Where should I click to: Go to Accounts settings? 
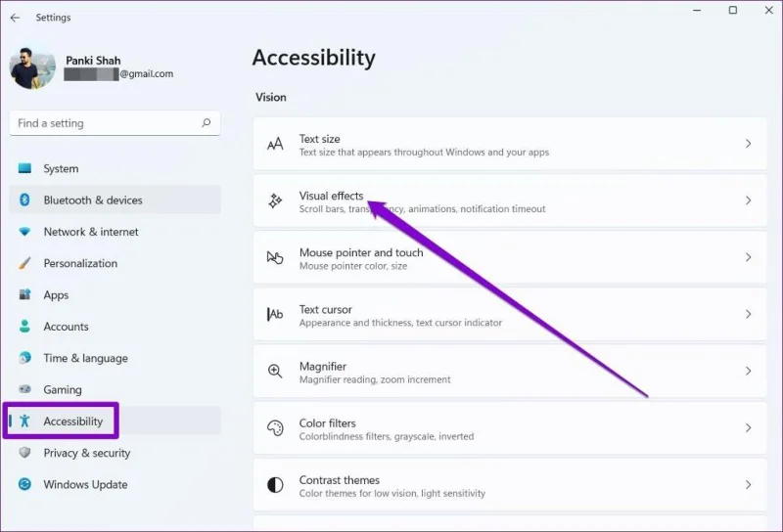tap(115, 326)
